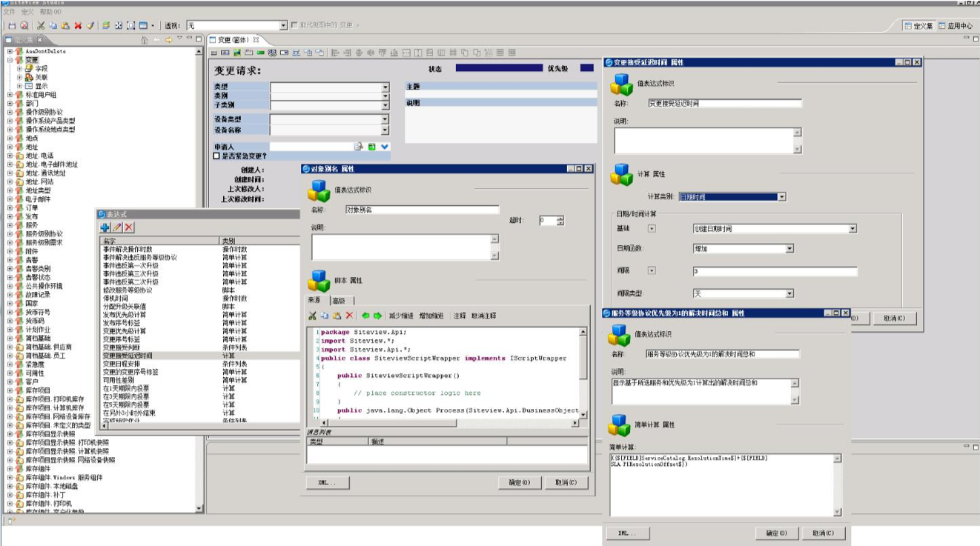Click the pencil edit icon in expression panel
This screenshot has height=546, width=980.
(x=117, y=227)
